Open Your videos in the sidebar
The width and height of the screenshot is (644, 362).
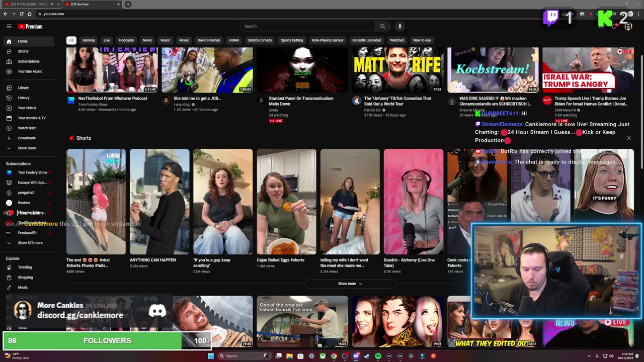(28, 108)
